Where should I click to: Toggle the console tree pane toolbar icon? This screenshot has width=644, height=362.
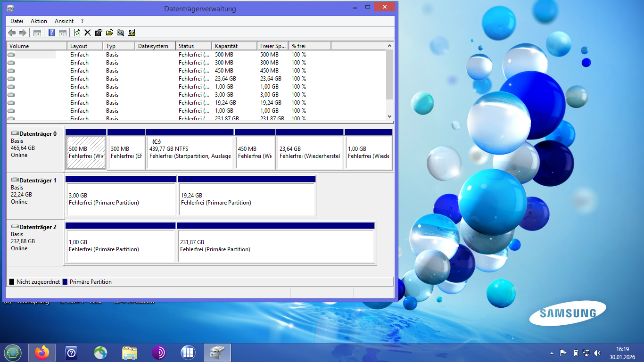(x=37, y=33)
